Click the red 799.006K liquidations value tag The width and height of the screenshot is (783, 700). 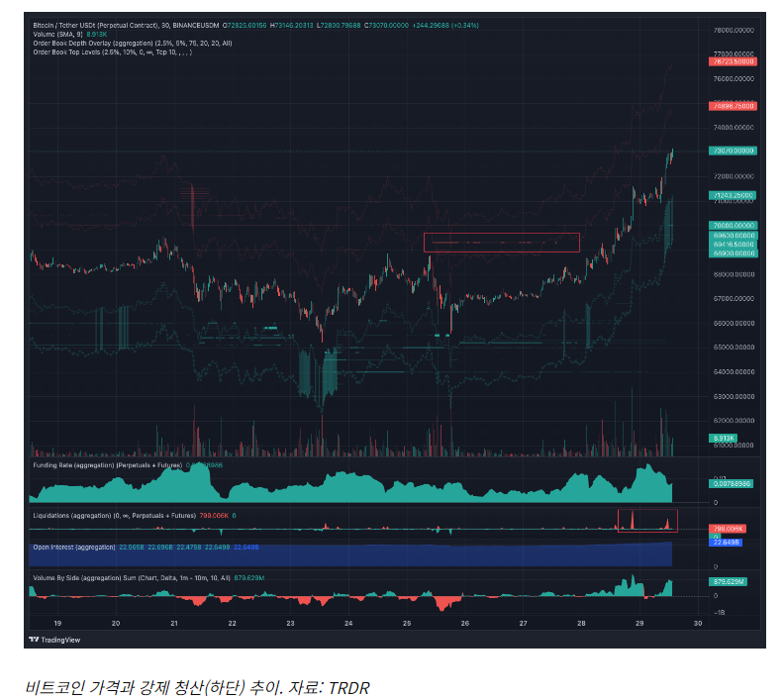pyautogui.click(x=728, y=529)
